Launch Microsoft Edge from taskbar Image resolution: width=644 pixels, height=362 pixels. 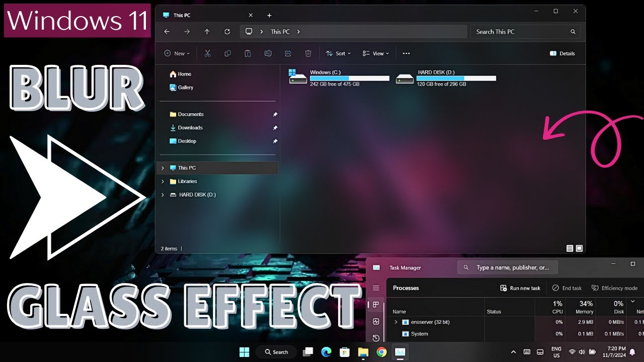(x=327, y=352)
